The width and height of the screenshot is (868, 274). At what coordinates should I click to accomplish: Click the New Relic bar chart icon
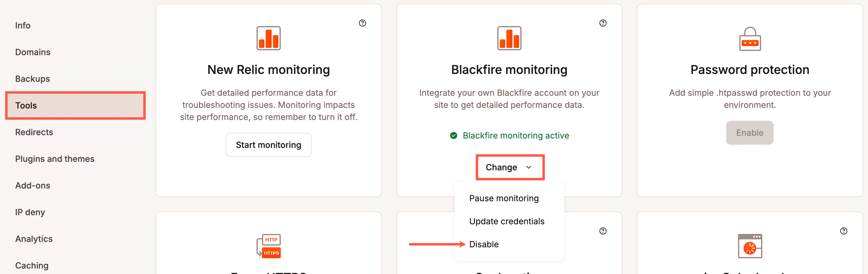pos(269,38)
